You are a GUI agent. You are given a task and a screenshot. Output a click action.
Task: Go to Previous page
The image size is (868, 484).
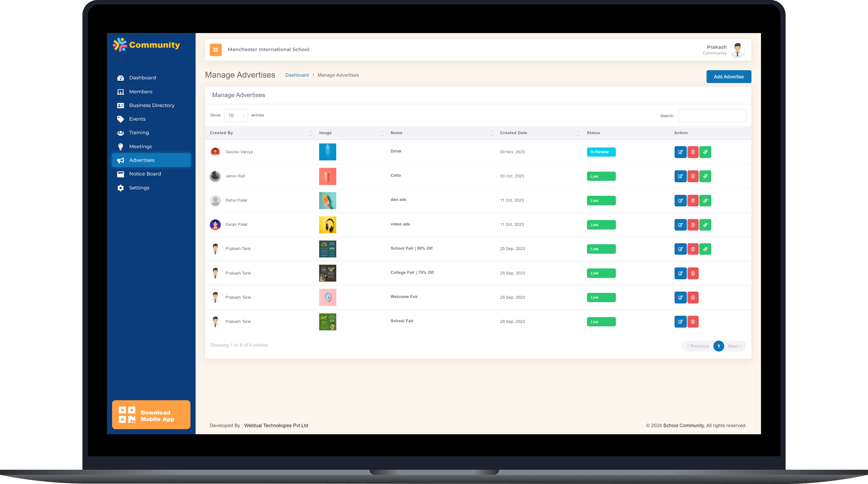pyautogui.click(x=698, y=346)
